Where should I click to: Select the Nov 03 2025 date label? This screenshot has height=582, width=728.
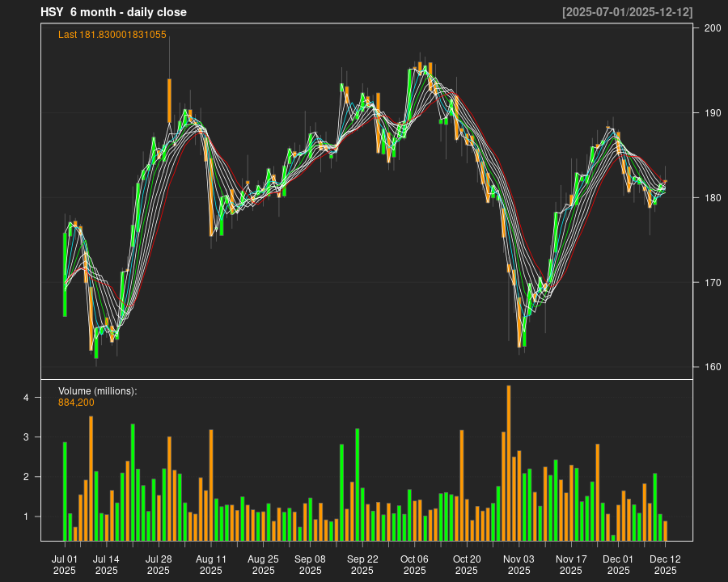point(518,564)
